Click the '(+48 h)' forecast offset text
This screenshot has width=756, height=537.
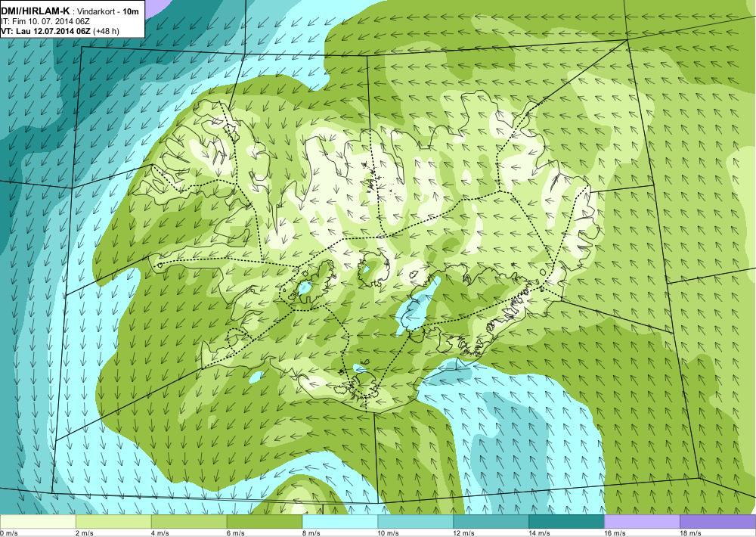(x=106, y=31)
